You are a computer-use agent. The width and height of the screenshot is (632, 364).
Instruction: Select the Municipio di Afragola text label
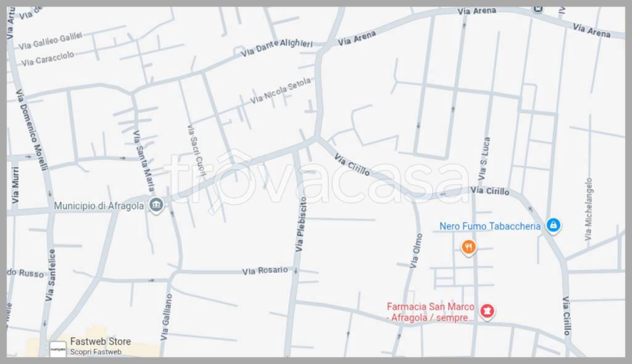[99, 205]
